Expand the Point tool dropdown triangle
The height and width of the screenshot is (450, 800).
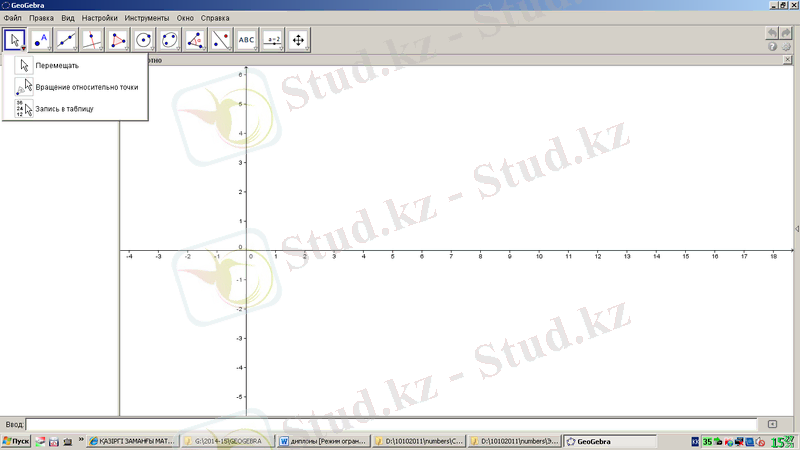tap(49, 48)
